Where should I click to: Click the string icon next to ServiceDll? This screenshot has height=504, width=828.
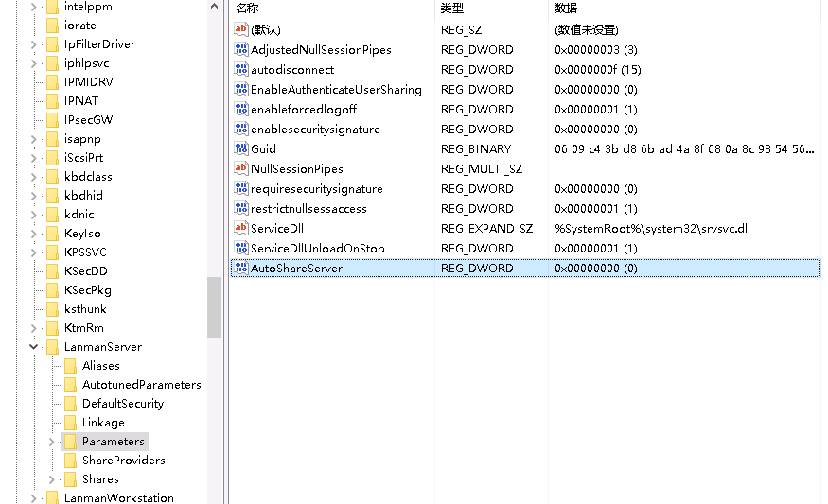click(240, 229)
